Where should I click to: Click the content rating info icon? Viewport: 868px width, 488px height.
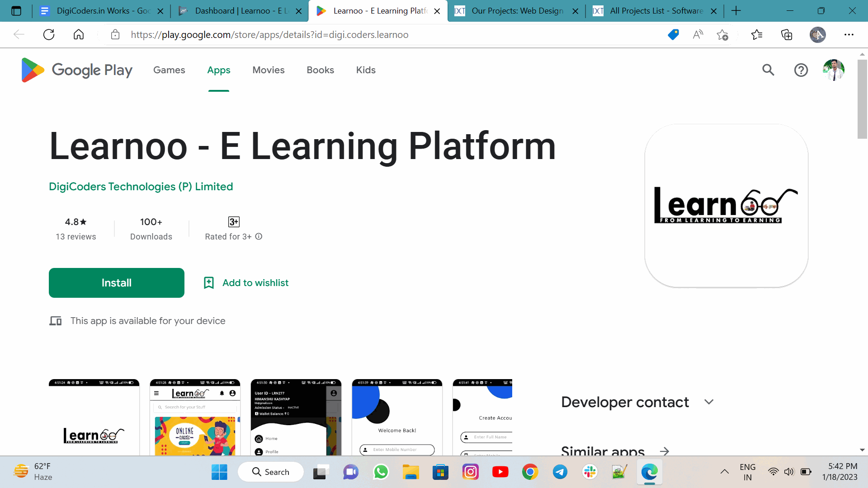(x=259, y=236)
